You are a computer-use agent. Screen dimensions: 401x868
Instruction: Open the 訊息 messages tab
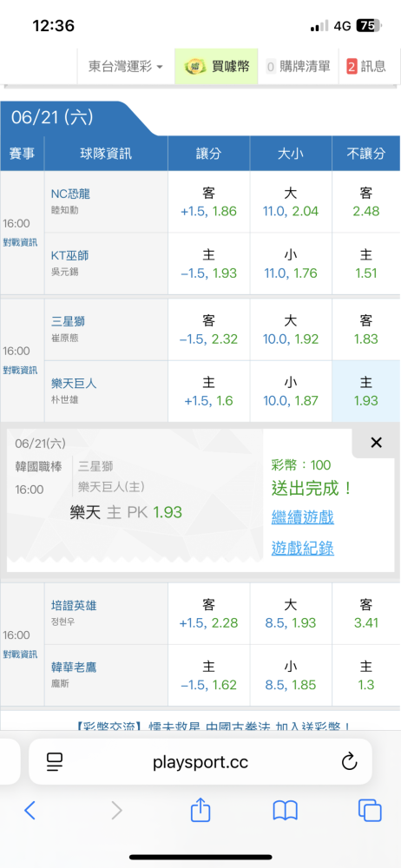(x=366, y=67)
